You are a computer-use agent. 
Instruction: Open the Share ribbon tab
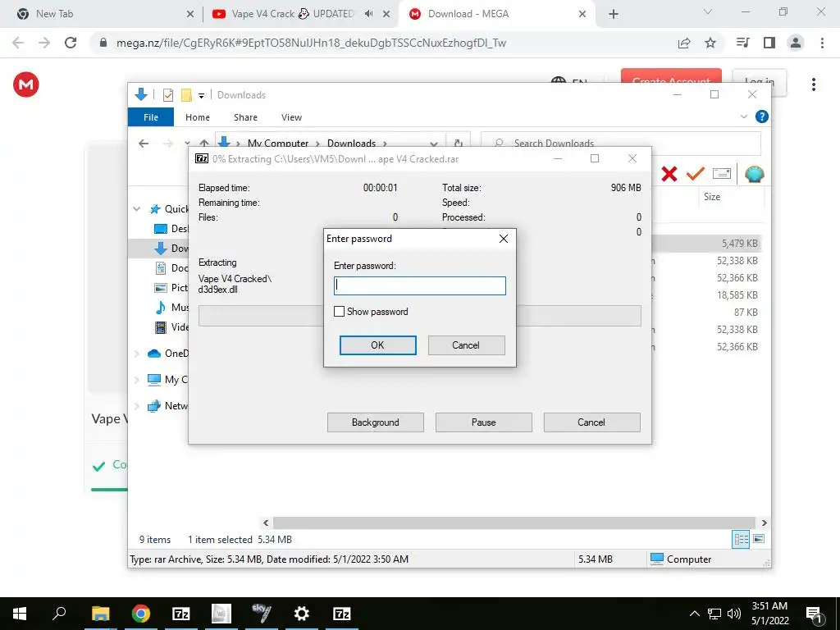245,116
